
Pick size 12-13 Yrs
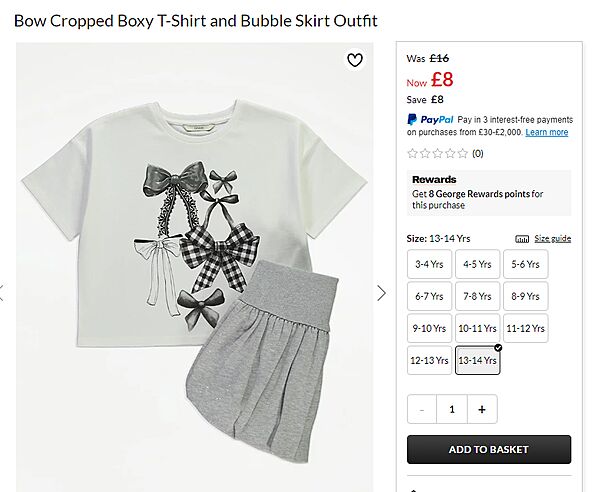click(x=429, y=360)
